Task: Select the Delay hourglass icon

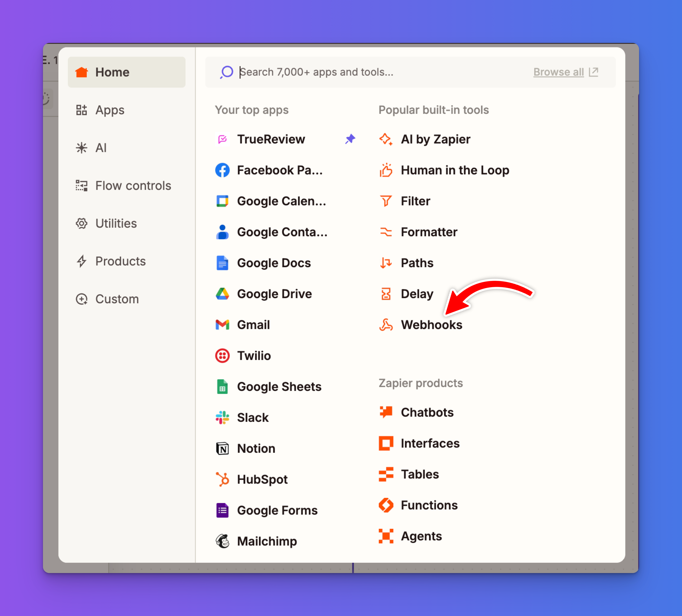Action: (x=386, y=294)
